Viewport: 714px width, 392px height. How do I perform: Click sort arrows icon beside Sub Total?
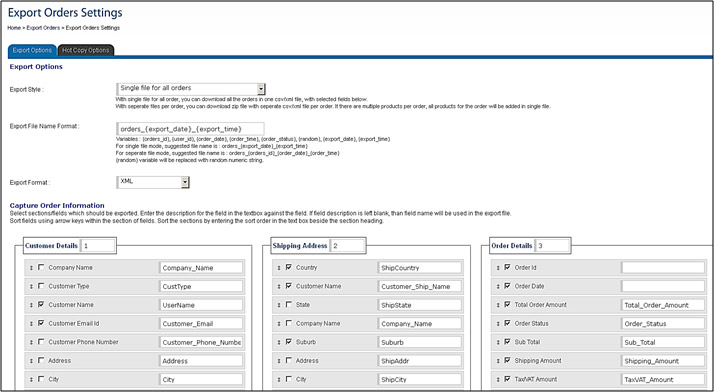497,342
